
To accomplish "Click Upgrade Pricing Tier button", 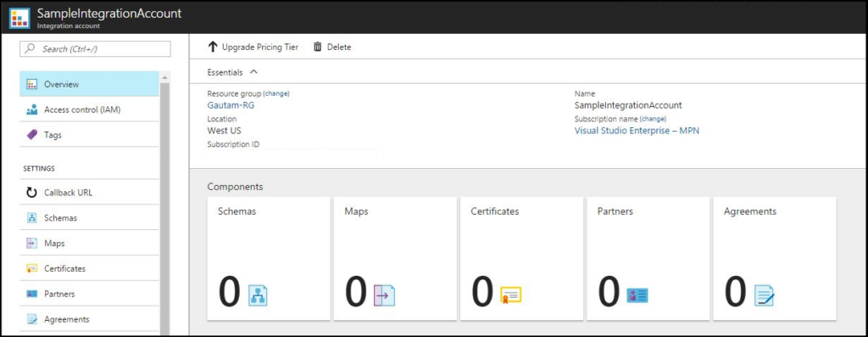I will pos(253,48).
